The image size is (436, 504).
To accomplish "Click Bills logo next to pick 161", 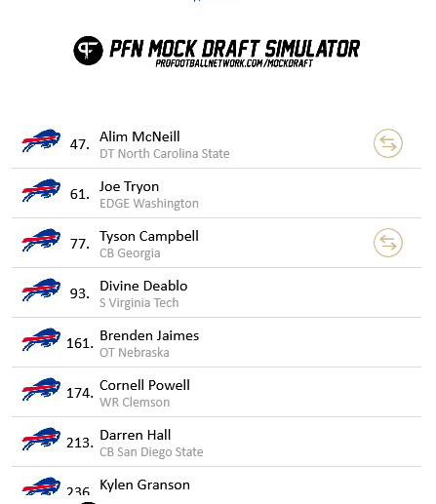I will tap(41, 339).
